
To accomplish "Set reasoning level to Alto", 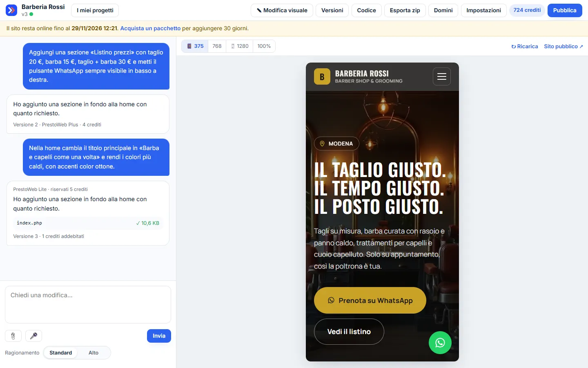I will coord(94,353).
